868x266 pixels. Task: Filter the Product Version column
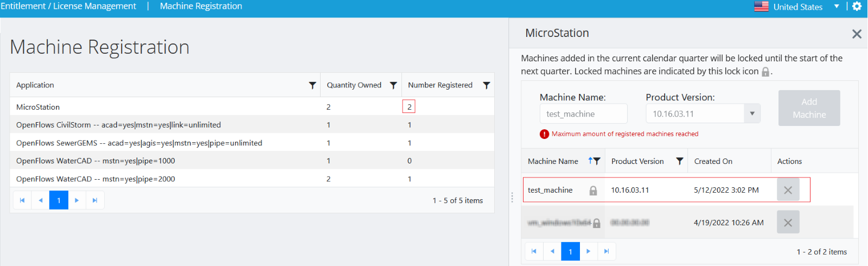(x=679, y=161)
